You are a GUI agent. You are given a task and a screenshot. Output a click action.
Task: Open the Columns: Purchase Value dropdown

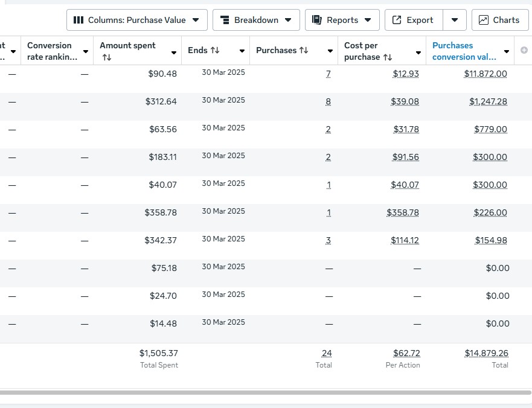pyautogui.click(x=136, y=20)
